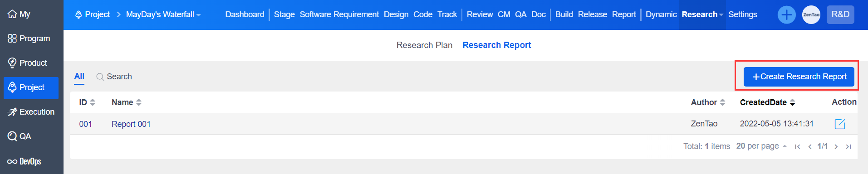868x174 pixels.
Task: Jump to last page arrow
Action: pos(848,146)
